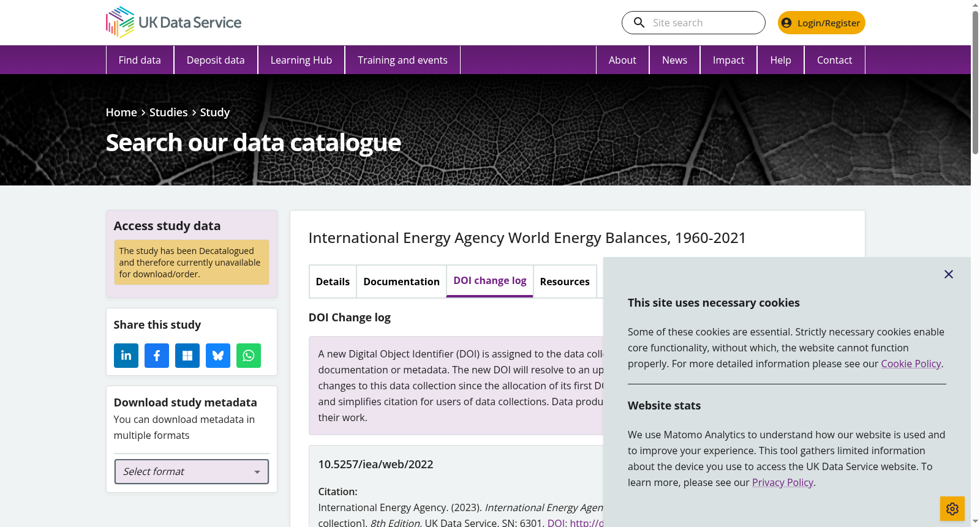Open the Impact menu item
The image size is (980, 527).
point(728,60)
